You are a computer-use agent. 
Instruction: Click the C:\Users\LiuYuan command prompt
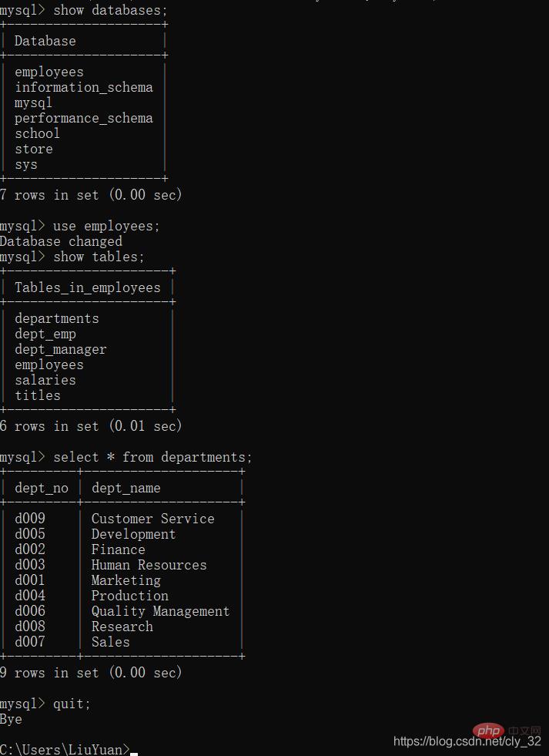click(65, 749)
